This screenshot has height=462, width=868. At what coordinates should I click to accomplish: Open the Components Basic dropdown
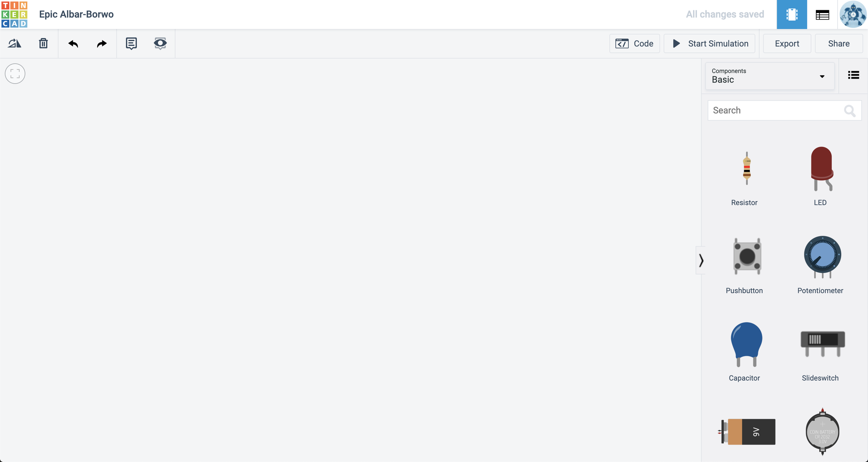[769, 76]
